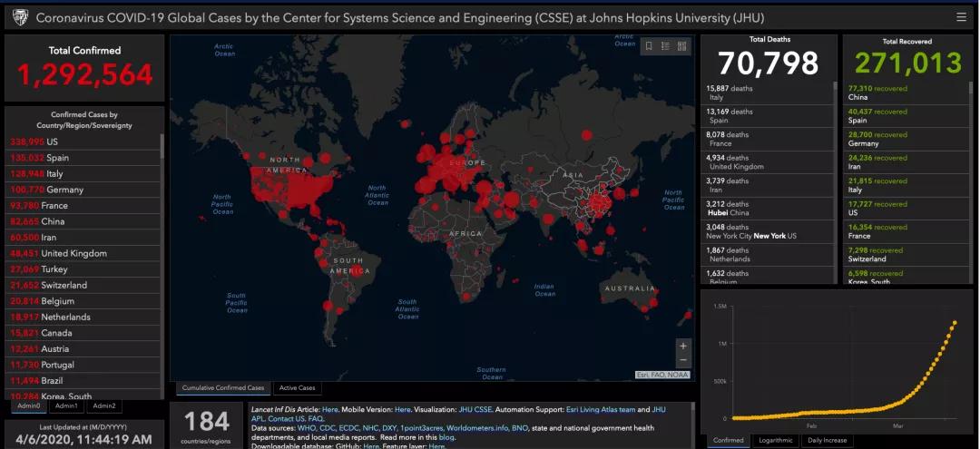Viewport: 980px width, 449px height.
Task: Select Netherlands in confirmed cases list
Action: tap(82, 317)
